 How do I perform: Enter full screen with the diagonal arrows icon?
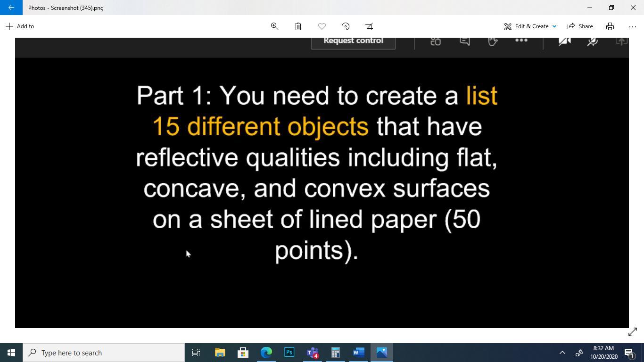coord(633,332)
